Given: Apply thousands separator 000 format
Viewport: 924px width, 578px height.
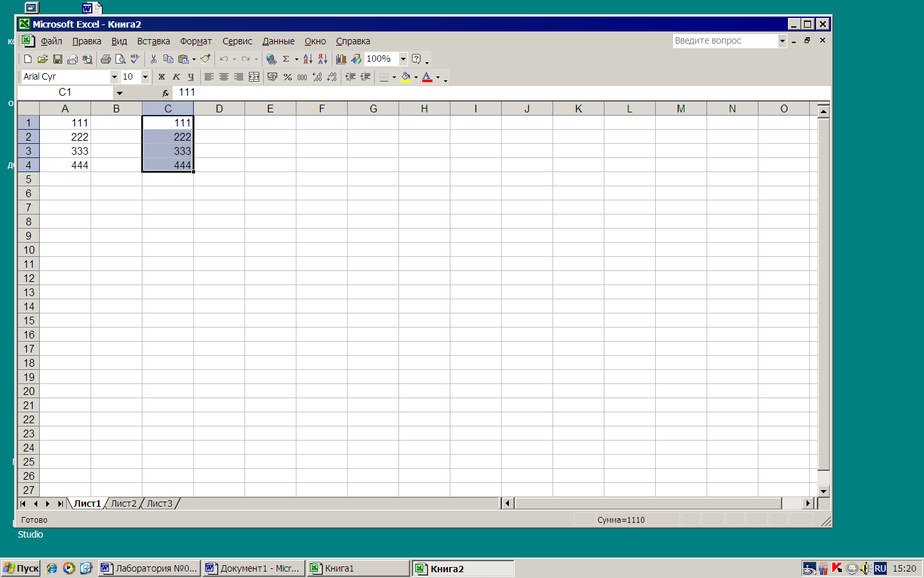Looking at the screenshot, I should click(x=302, y=77).
